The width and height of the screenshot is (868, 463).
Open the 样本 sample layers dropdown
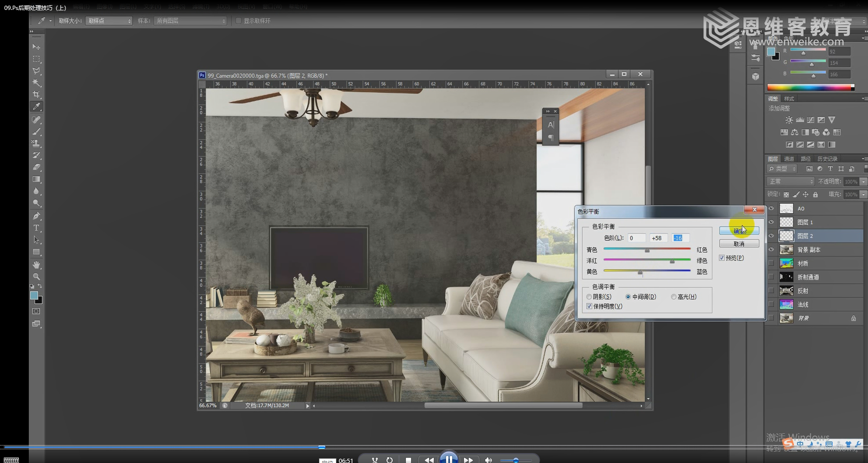(190, 21)
